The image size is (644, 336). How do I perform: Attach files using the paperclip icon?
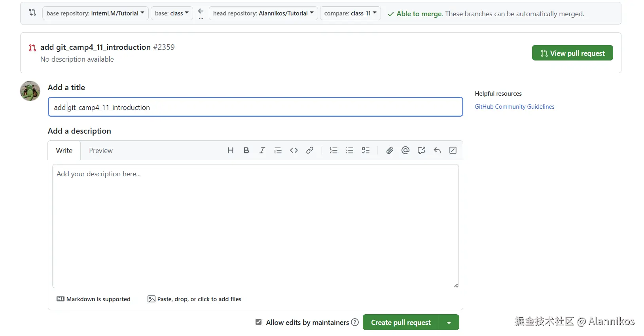click(x=390, y=150)
